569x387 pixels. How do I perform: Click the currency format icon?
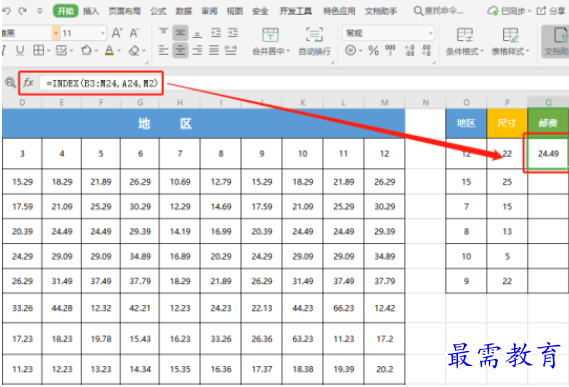pyautogui.click(x=350, y=50)
